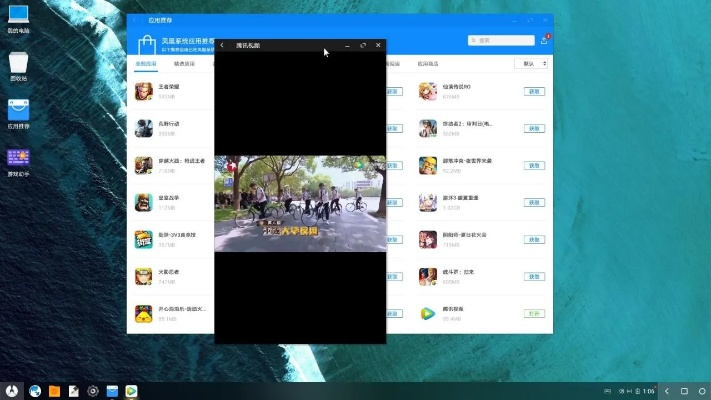
Task: Open the download manager icon with red badge
Action: (x=544, y=40)
